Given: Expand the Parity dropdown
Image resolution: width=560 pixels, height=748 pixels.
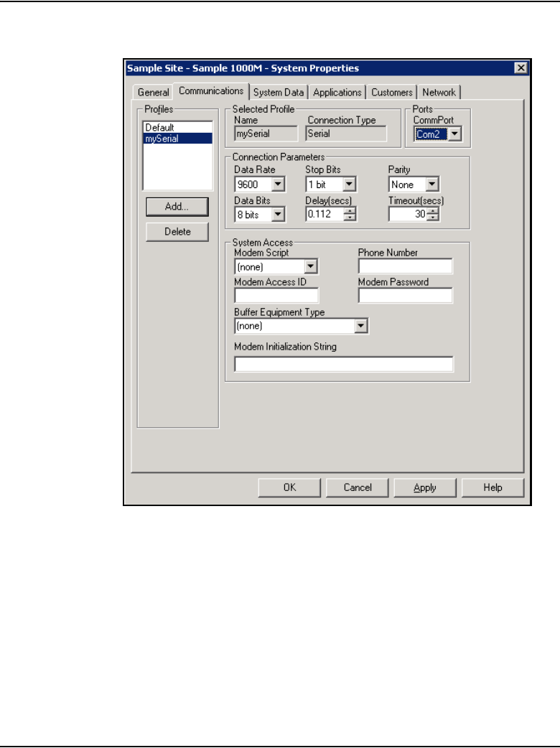Looking at the screenshot, I should point(432,184).
